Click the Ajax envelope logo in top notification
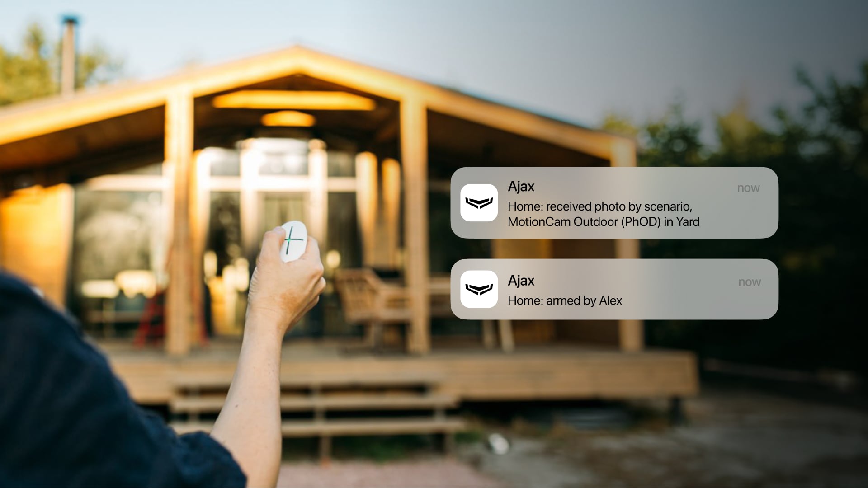This screenshot has width=868, height=488. [x=479, y=202]
